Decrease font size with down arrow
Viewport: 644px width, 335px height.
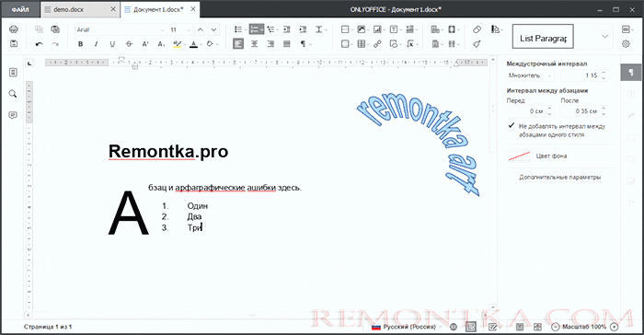click(213, 29)
